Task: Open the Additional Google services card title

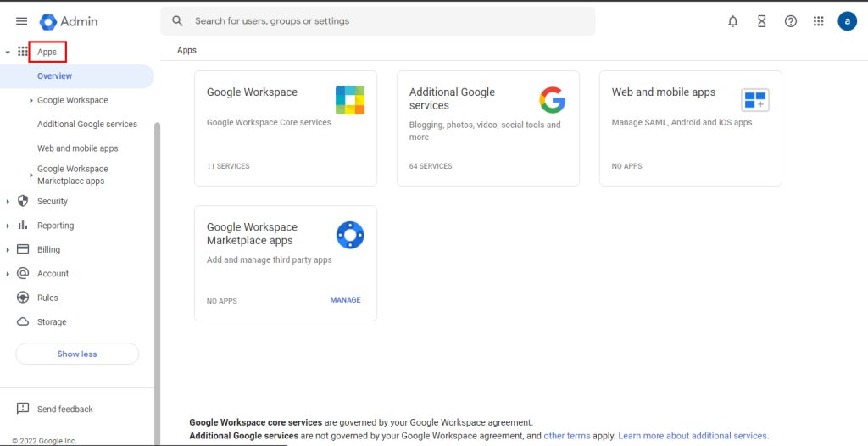Action: [453, 98]
